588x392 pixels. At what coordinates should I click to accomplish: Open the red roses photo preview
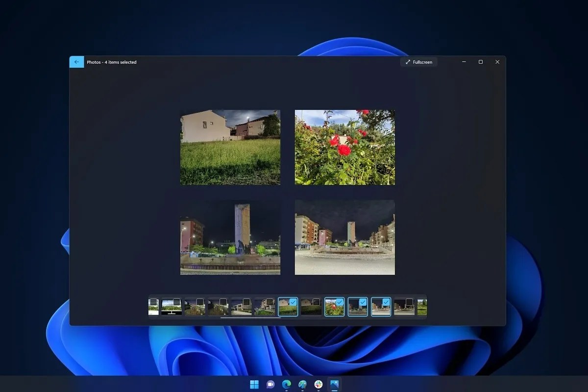click(x=344, y=147)
